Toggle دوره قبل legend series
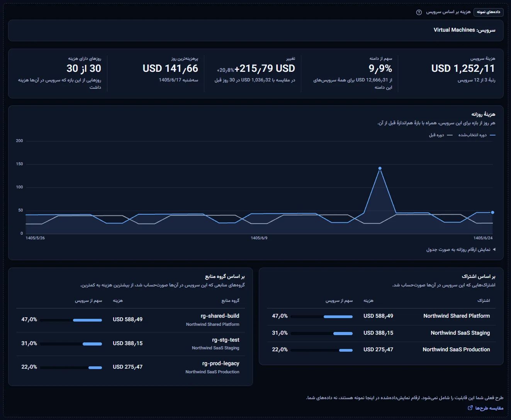Screen dimensions: 511x420 (440, 135)
